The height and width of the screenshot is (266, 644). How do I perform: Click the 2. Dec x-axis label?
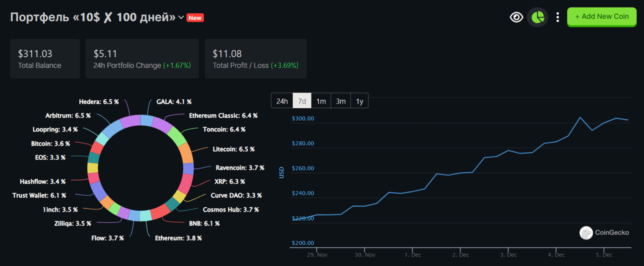point(460,255)
